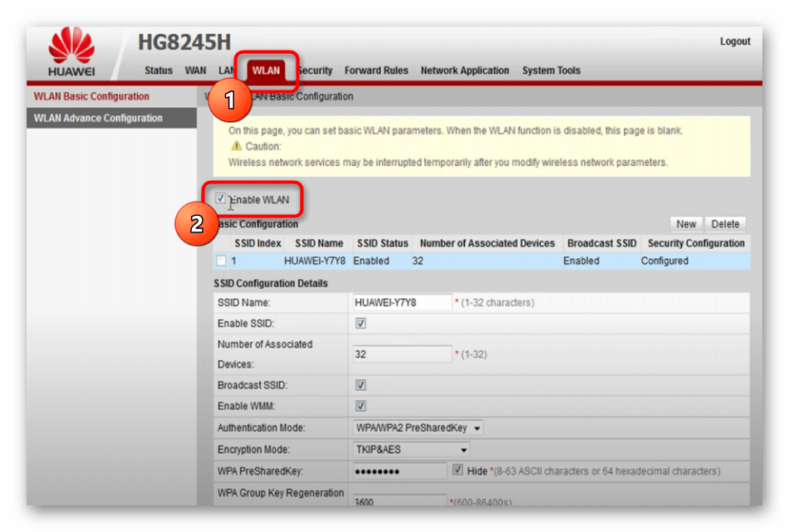The width and height of the screenshot is (789, 532).
Task: Toggle the Broadcast SSID checkbox
Action: 360,385
